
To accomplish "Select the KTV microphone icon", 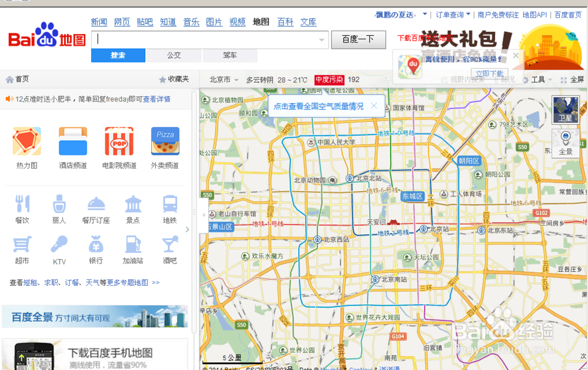I will tap(59, 245).
